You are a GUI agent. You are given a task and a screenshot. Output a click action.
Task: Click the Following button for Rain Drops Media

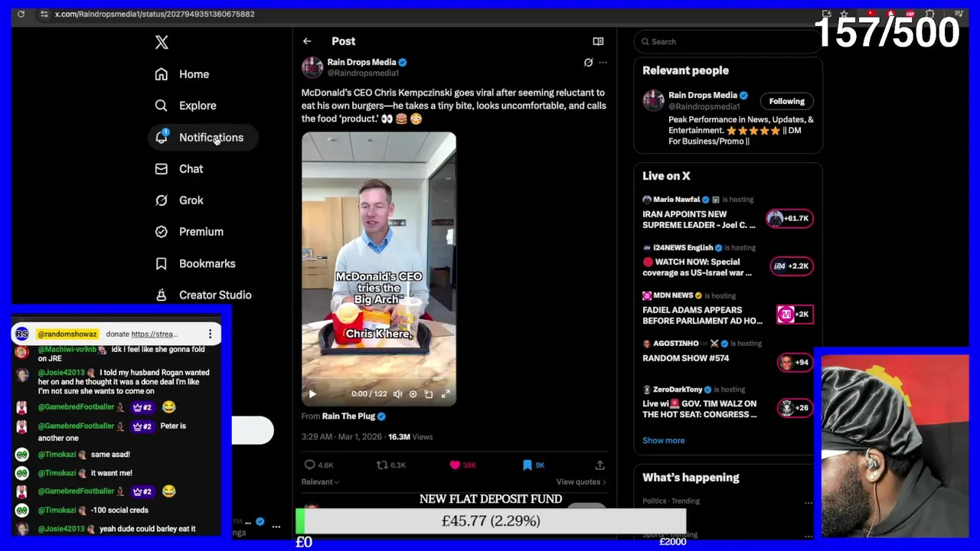click(786, 101)
